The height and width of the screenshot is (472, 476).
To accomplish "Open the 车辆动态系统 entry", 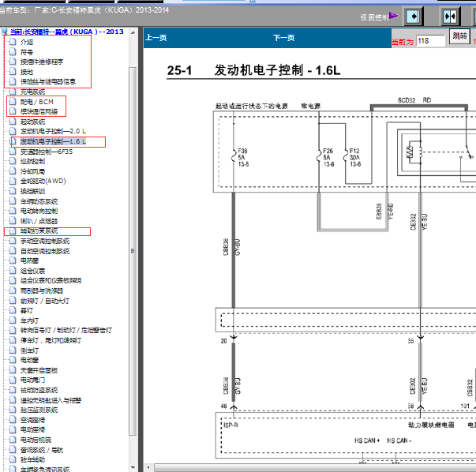I will [39, 201].
